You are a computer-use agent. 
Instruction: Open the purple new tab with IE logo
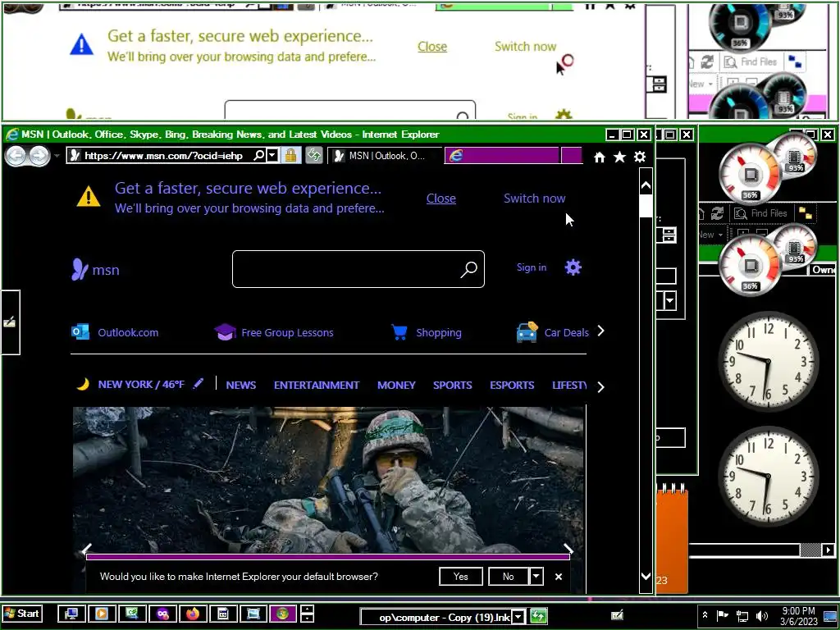point(502,155)
